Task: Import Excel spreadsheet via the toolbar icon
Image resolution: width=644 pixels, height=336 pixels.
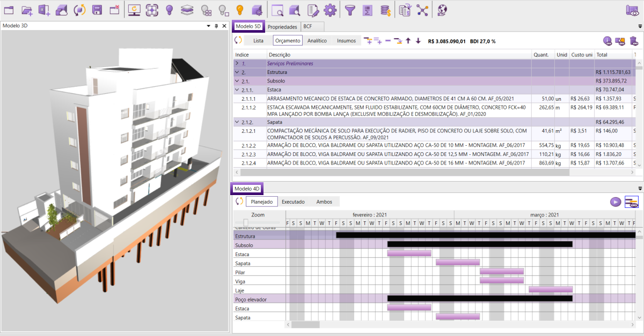Action: tap(45, 9)
